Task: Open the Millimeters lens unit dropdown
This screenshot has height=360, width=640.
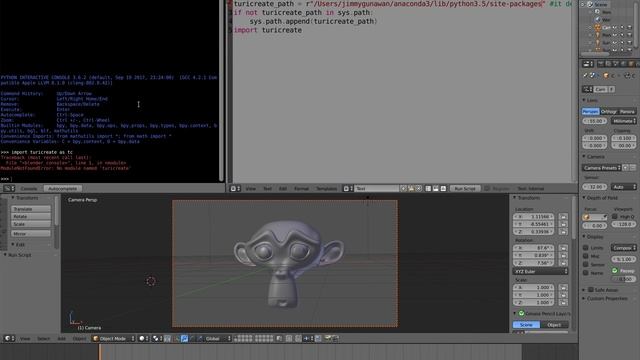Action: (623, 121)
